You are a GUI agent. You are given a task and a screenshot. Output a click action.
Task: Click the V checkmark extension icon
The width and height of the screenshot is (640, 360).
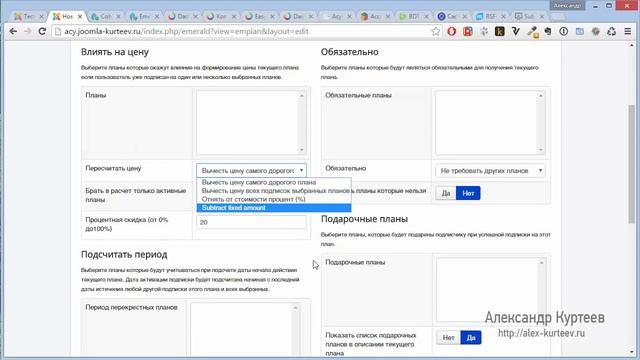point(516,31)
